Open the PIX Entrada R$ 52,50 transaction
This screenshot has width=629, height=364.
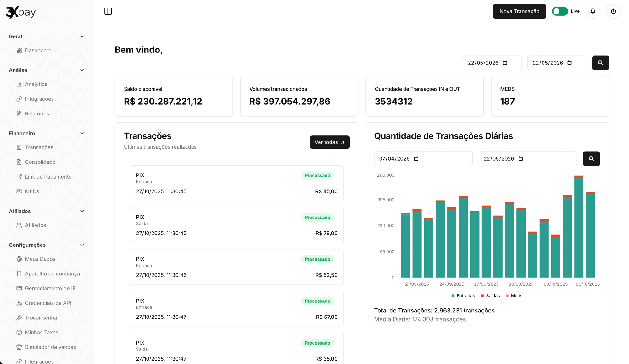coord(237,267)
